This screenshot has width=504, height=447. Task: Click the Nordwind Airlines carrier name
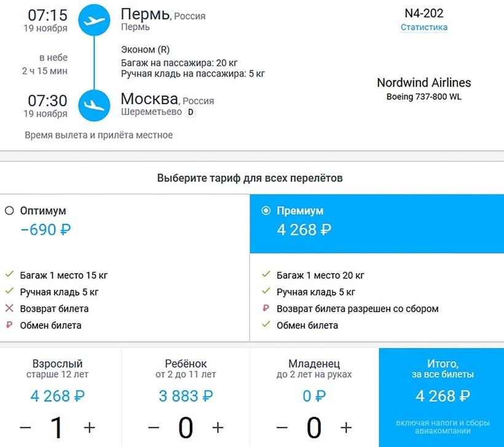pyautogui.click(x=424, y=82)
